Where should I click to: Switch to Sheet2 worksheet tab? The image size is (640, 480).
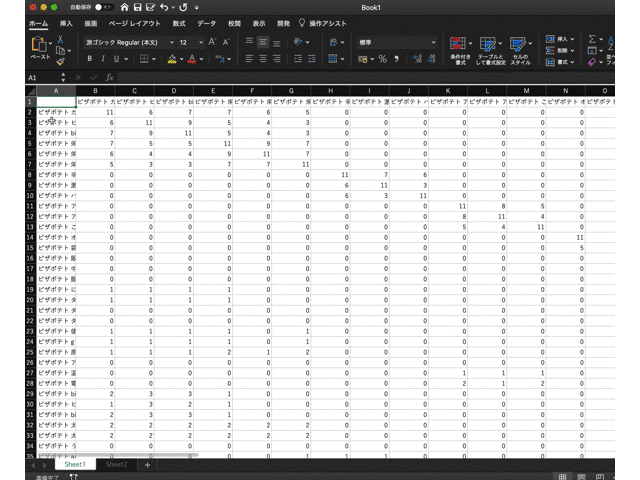pyautogui.click(x=117, y=465)
